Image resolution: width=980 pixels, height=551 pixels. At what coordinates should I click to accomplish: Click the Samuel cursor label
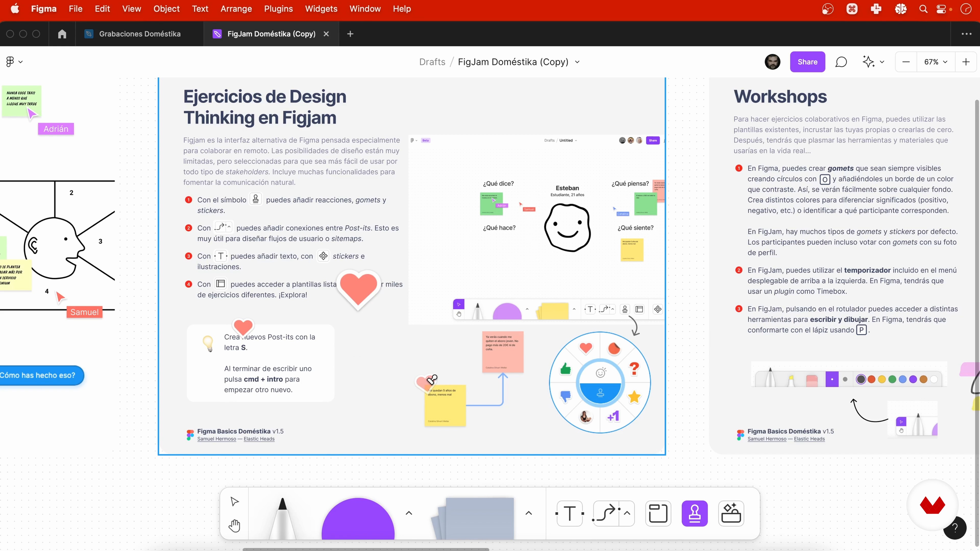coord(84,312)
